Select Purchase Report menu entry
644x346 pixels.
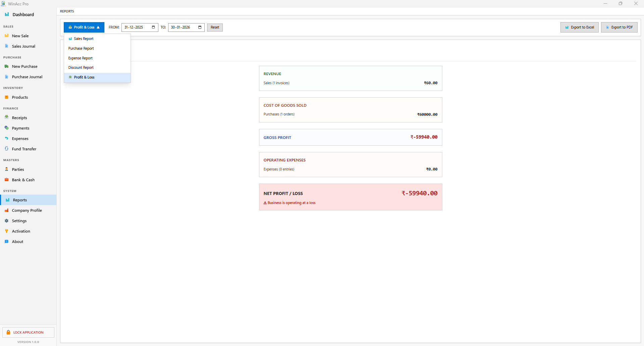(81, 48)
